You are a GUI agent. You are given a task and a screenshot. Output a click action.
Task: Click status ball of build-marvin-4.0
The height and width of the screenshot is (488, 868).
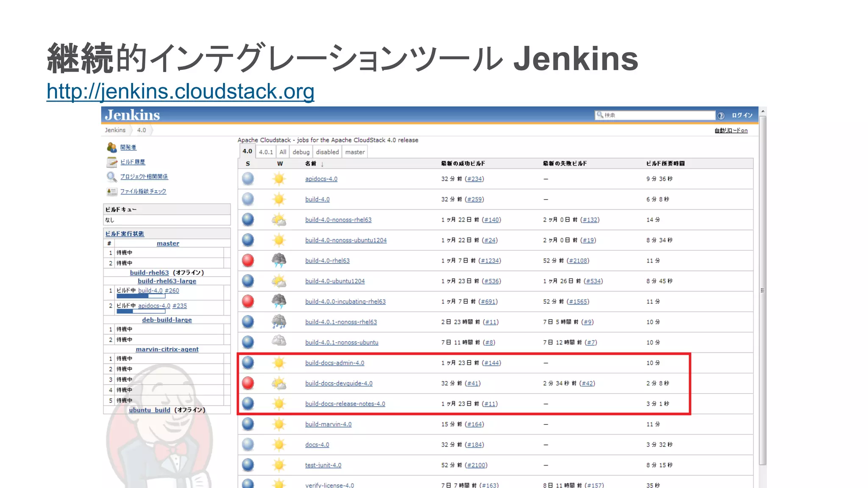[x=248, y=424]
